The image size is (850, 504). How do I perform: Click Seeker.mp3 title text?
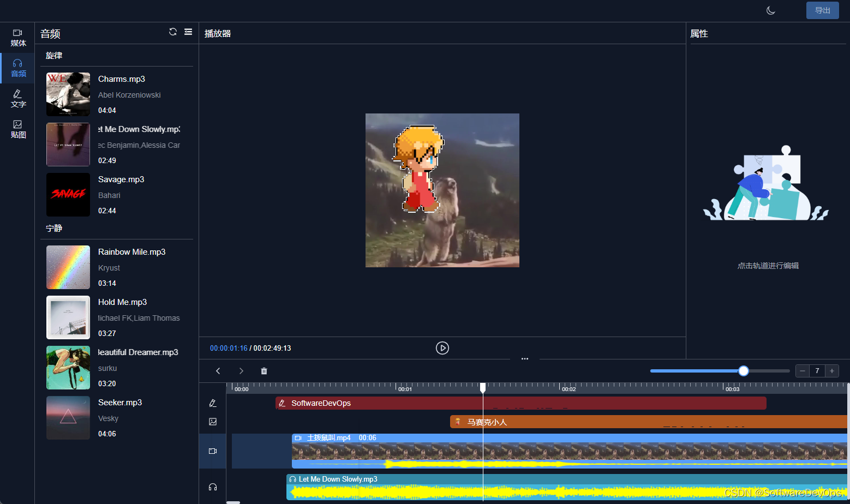click(x=120, y=403)
